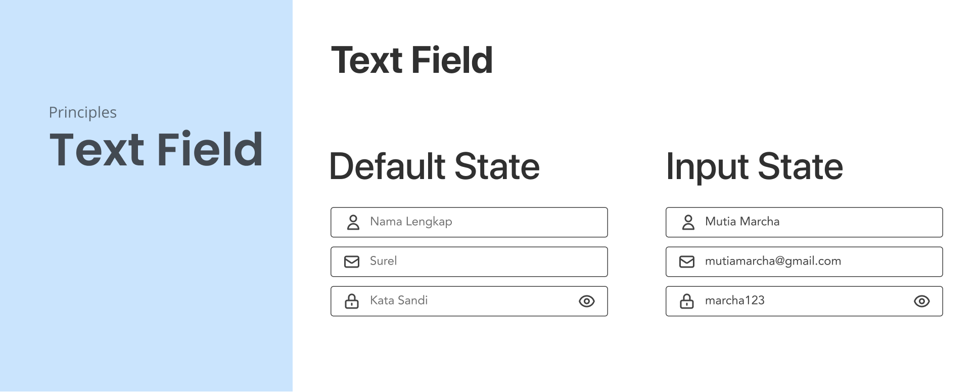
Task: Click the Text Field heading on white area
Action: [411, 60]
